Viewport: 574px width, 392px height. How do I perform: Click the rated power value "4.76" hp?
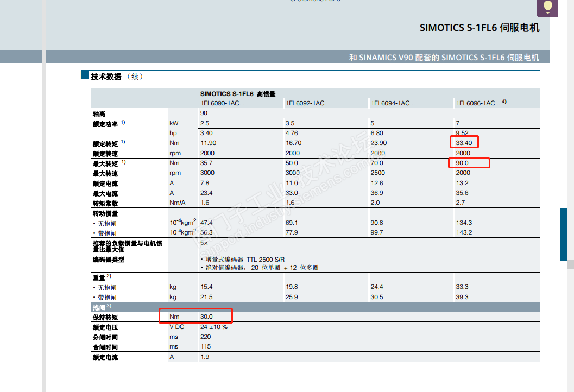(x=292, y=133)
